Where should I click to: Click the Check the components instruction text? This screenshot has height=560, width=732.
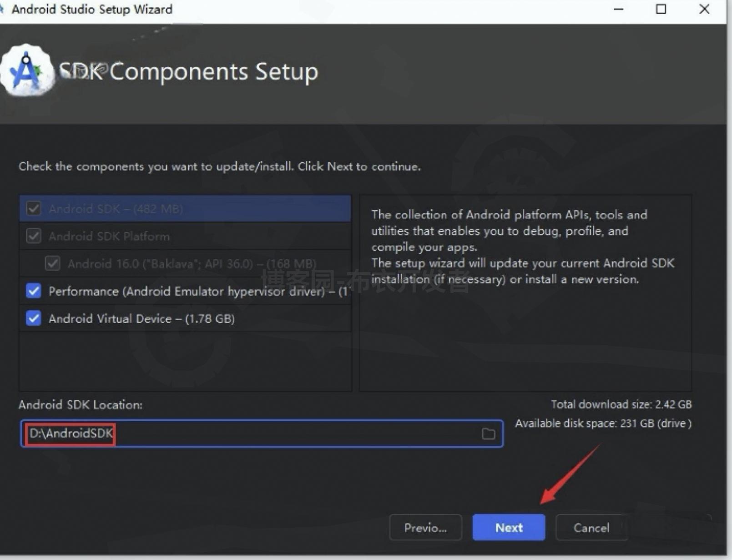(219, 166)
